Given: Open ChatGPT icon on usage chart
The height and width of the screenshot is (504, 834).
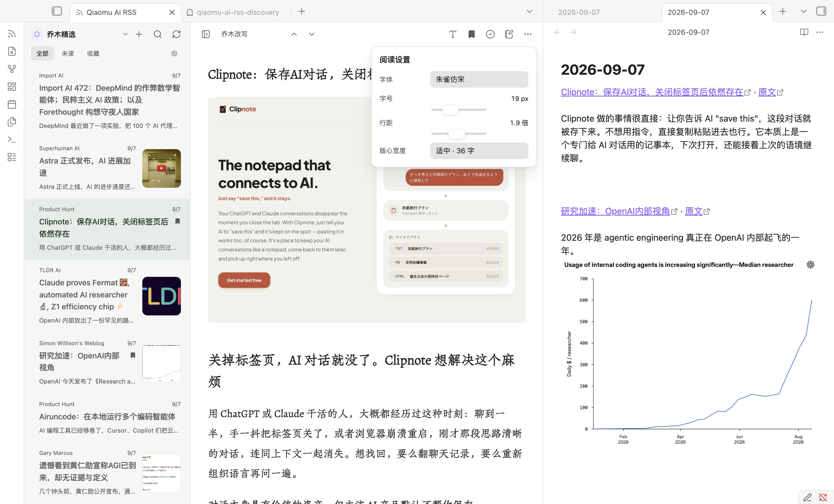Looking at the screenshot, I should click(811, 265).
